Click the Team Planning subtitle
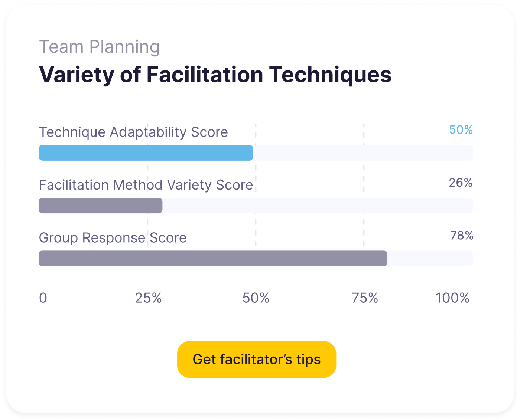Viewport: 520px width, 420px height. pos(99,47)
